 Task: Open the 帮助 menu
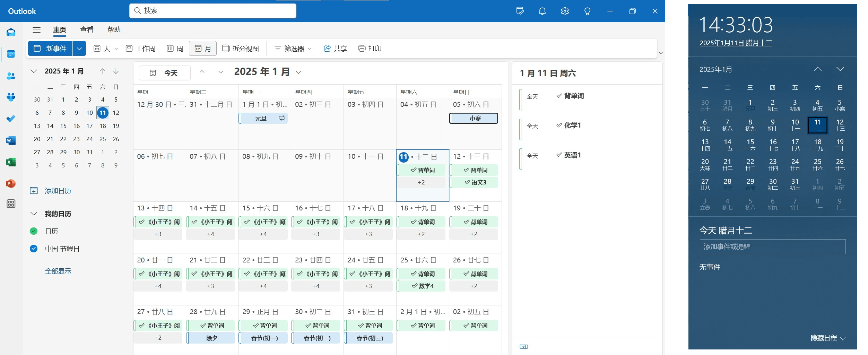pos(114,29)
